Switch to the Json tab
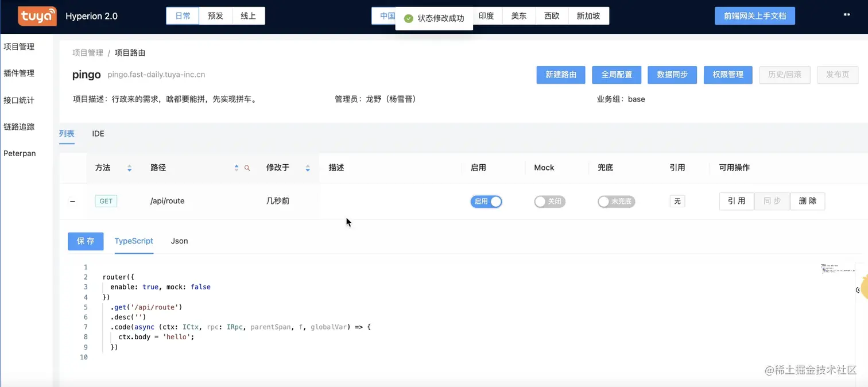Image resolution: width=868 pixels, height=387 pixels. (180, 241)
